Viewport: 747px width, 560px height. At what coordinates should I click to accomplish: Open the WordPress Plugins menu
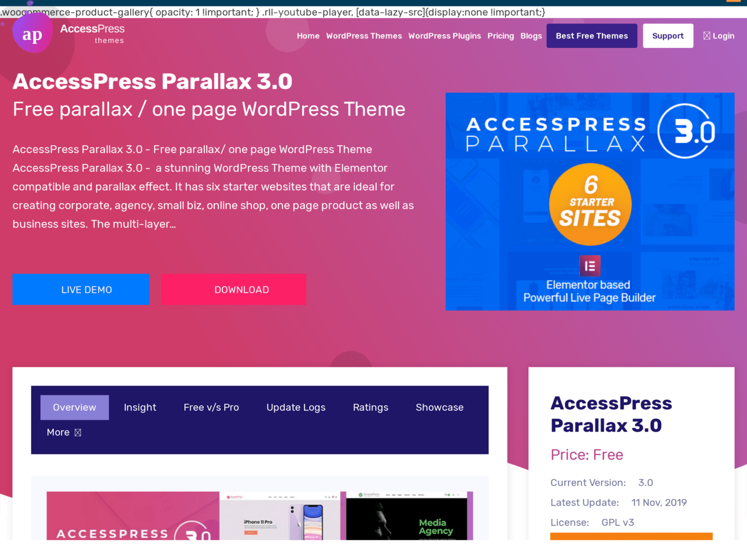point(445,36)
